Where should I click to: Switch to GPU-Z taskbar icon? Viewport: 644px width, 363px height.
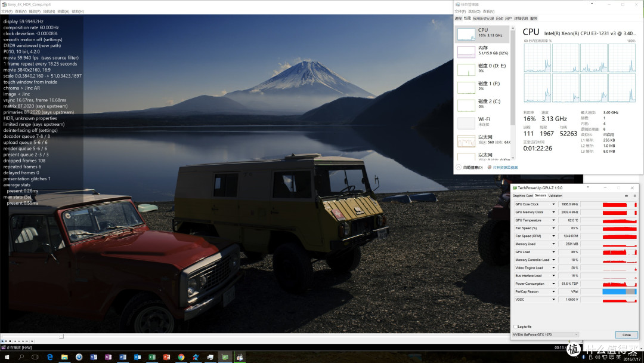click(225, 357)
